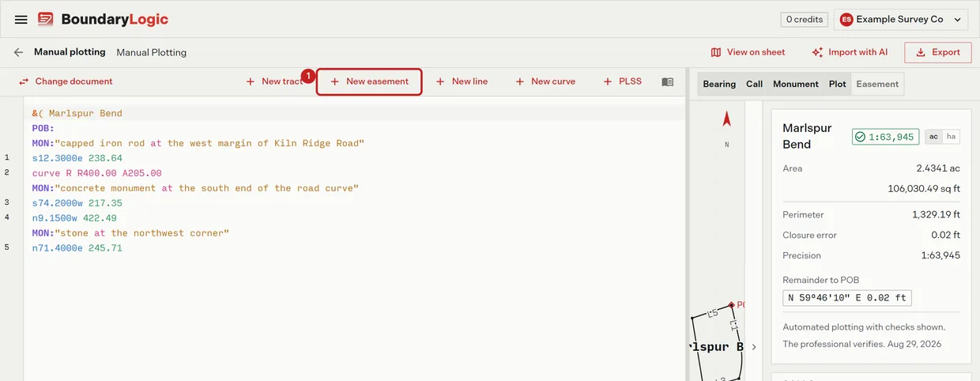
Task: Click the BoundaryLogic logo
Action: 104,20
